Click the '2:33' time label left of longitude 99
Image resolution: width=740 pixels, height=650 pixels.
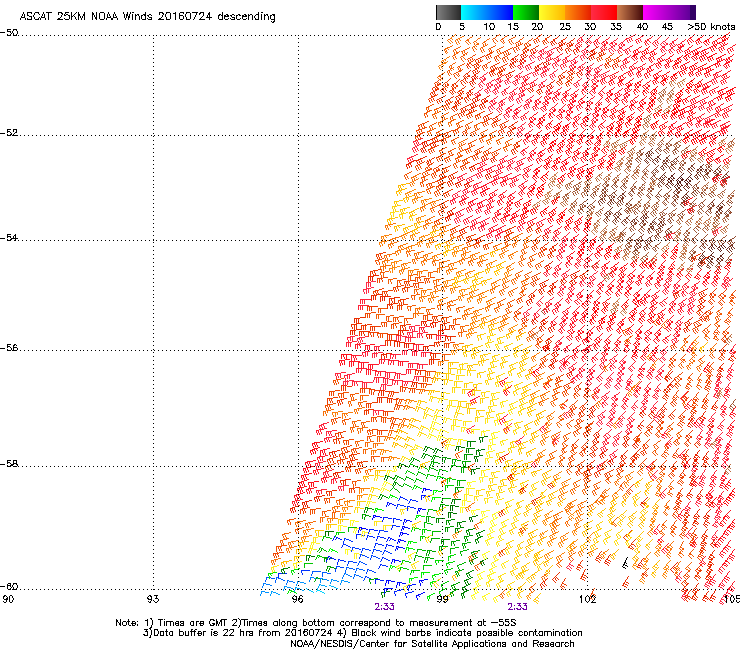click(384, 607)
